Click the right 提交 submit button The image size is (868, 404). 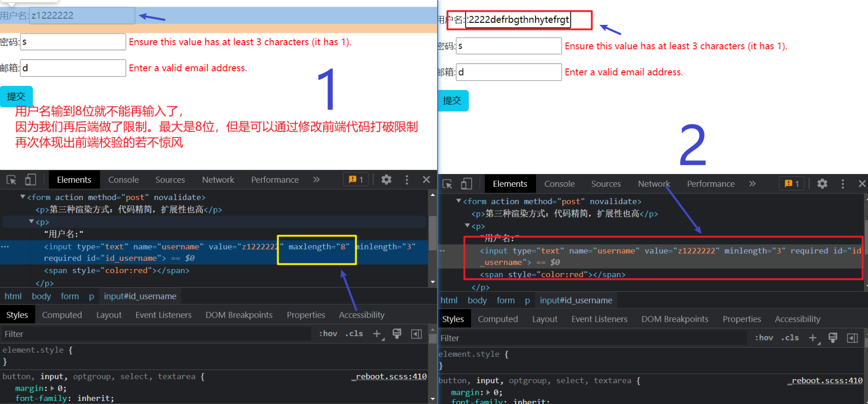452,100
